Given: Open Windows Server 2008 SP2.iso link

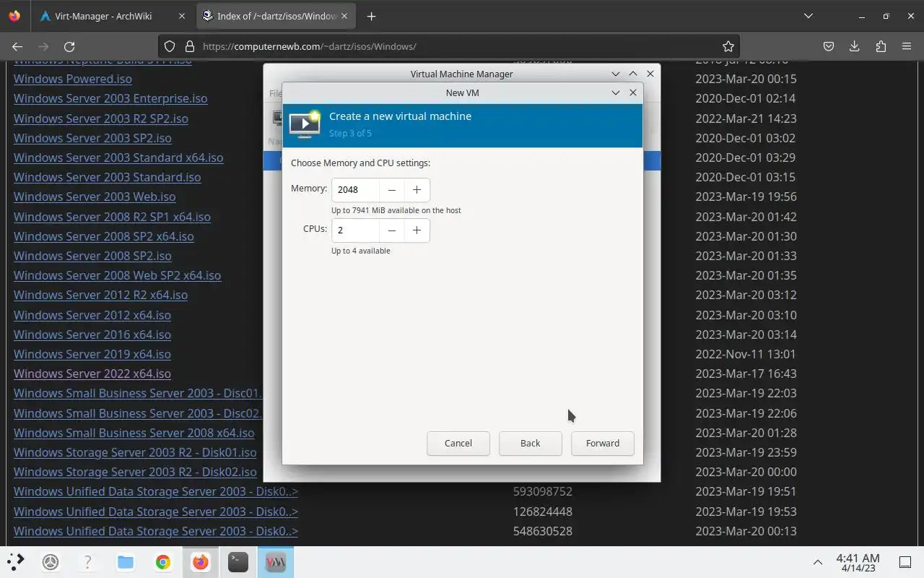Looking at the screenshot, I should click(92, 256).
